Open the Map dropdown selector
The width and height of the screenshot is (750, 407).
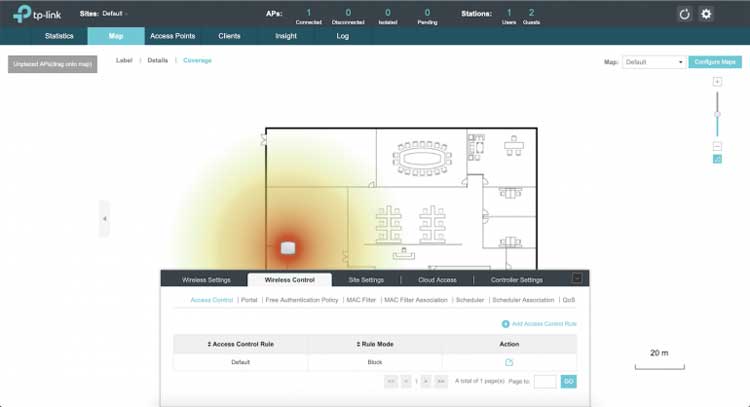pyautogui.click(x=654, y=62)
